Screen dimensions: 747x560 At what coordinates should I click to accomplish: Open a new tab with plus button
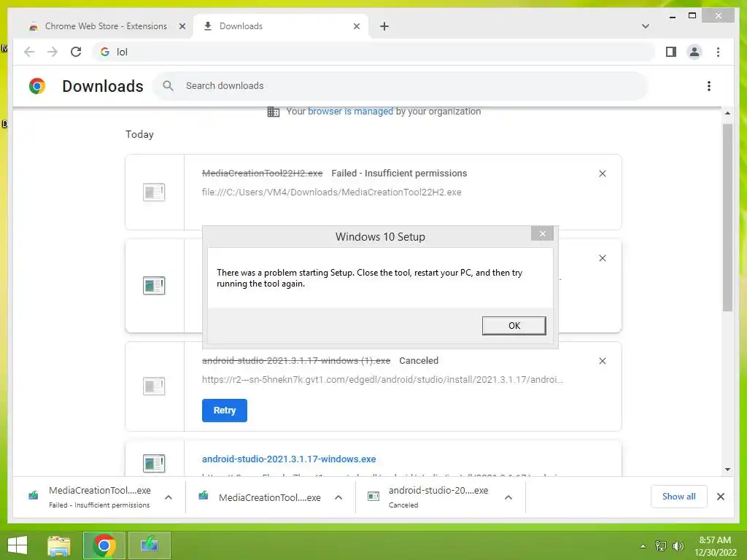(x=384, y=26)
